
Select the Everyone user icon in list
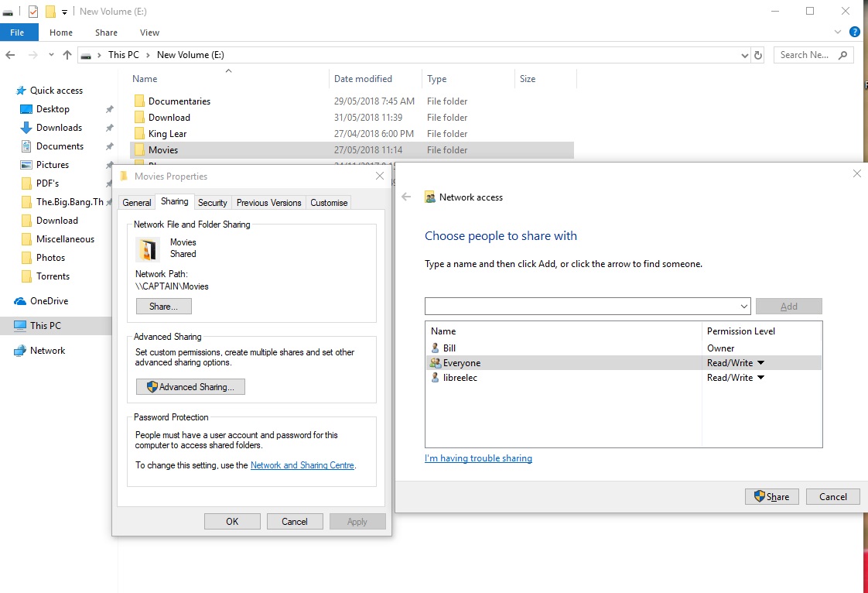click(x=434, y=363)
